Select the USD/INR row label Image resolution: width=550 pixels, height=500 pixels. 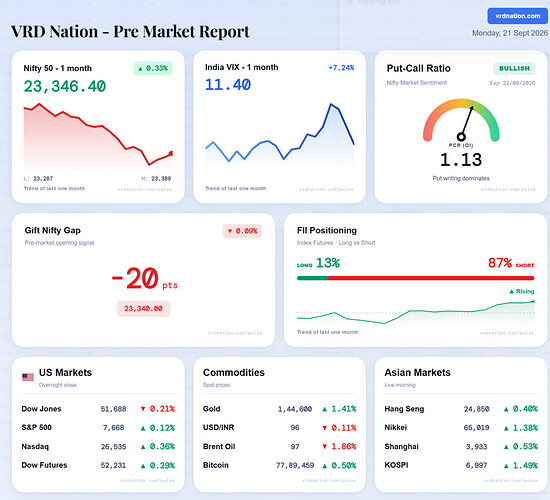pos(219,428)
